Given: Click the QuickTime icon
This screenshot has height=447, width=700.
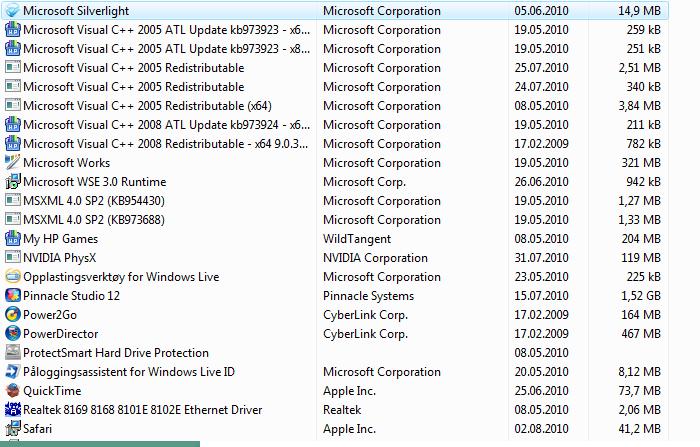Looking at the screenshot, I should [x=13, y=390].
